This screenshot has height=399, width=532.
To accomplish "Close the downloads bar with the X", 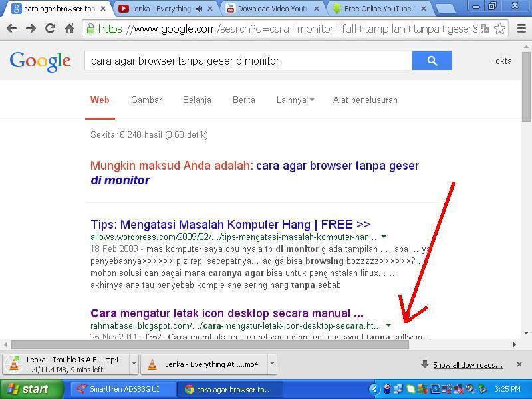I will (519, 364).
